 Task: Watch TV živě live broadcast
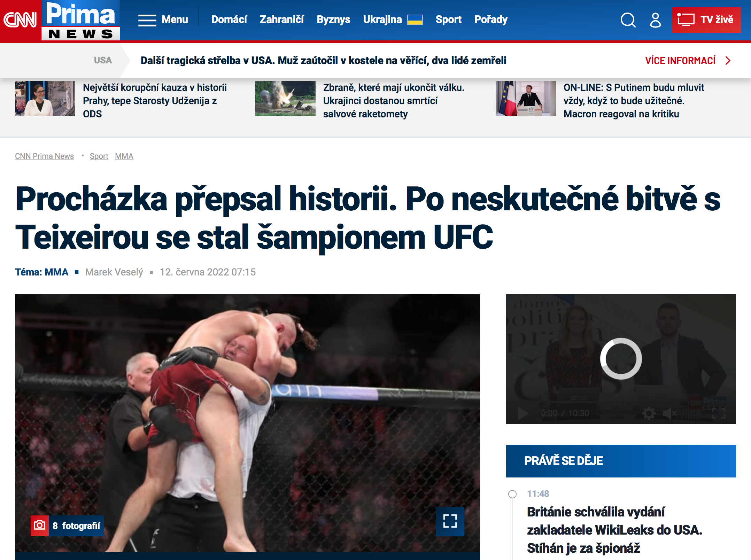point(706,20)
